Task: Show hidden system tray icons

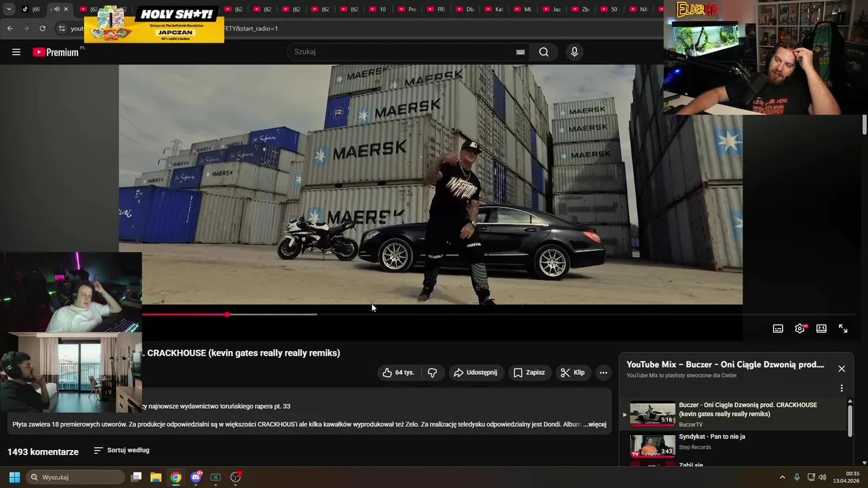Action: [x=782, y=477]
